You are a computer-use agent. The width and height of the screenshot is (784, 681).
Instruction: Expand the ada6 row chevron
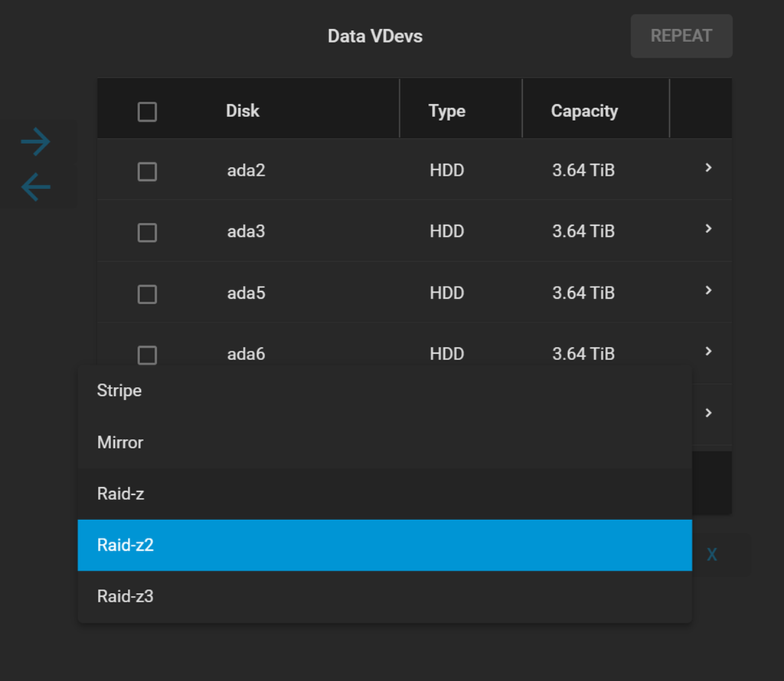(x=708, y=352)
